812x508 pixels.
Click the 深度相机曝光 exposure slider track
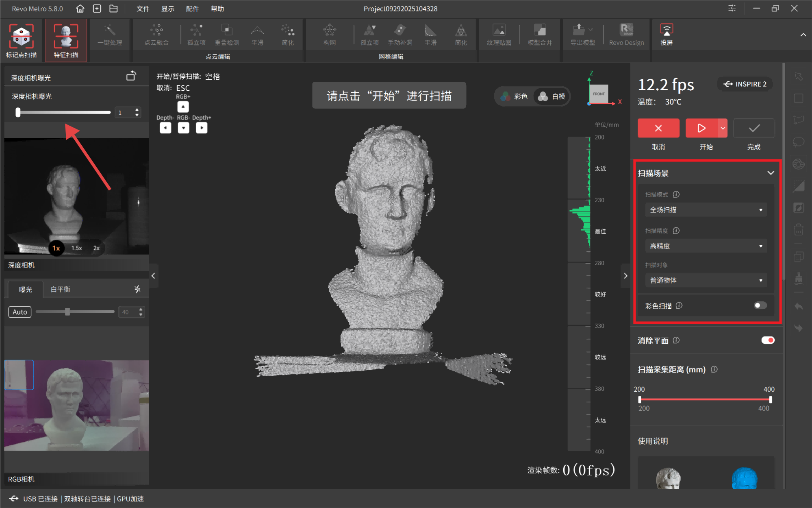point(64,112)
